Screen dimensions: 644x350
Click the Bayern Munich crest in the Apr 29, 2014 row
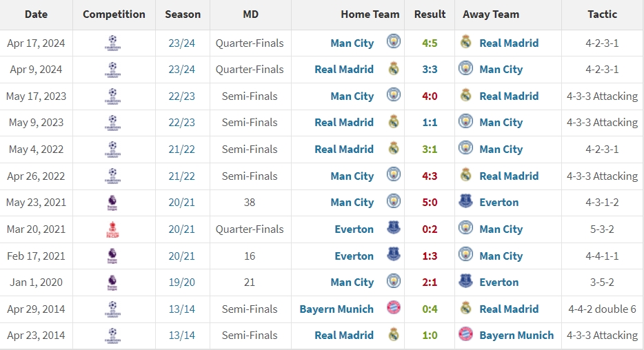tap(394, 309)
